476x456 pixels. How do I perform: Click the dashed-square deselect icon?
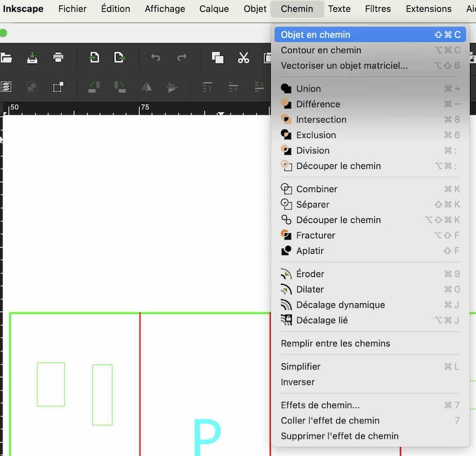(x=58, y=87)
